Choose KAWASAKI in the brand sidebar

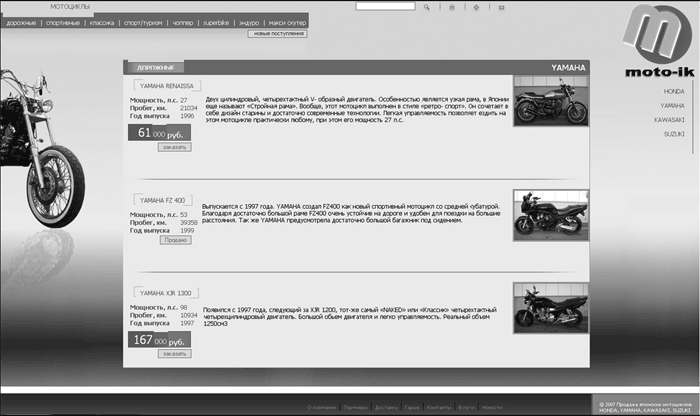pyautogui.click(x=670, y=119)
